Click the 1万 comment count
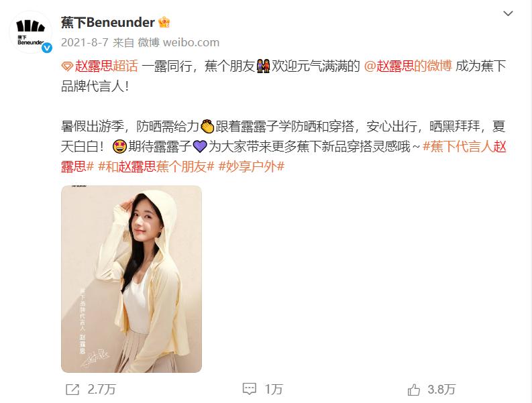 click(274, 390)
